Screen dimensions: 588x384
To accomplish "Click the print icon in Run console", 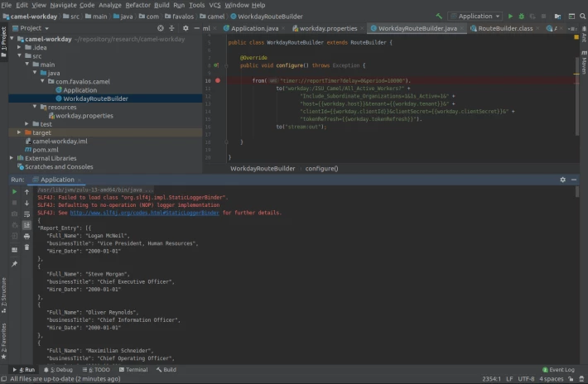I will (x=27, y=236).
